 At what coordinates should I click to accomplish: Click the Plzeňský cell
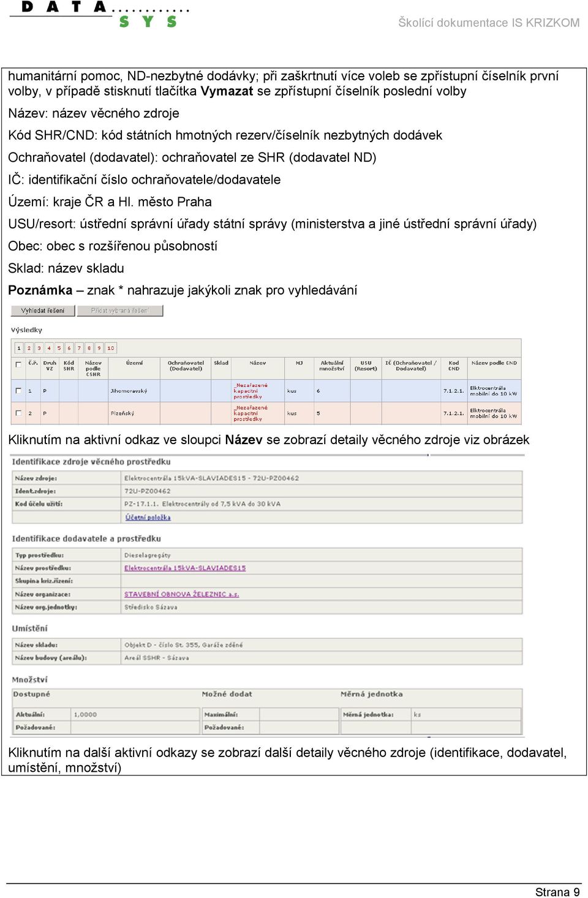pyautogui.click(x=123, y=413)
